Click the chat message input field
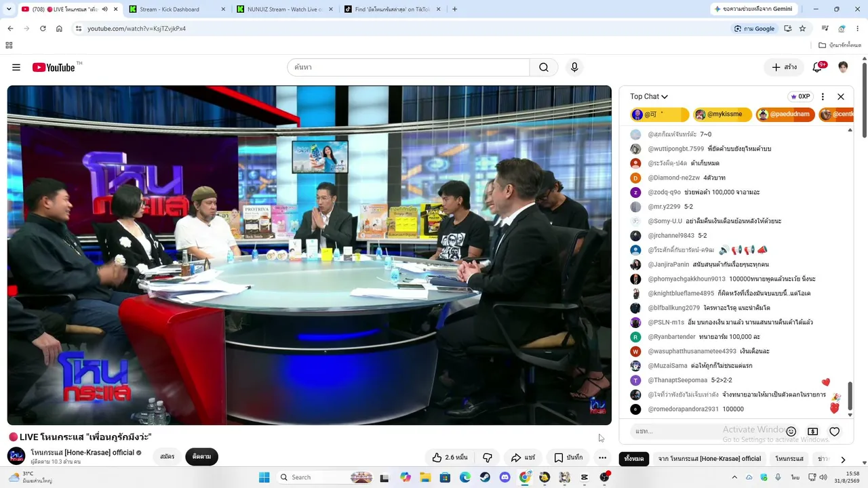This screenshot has height=488, width=868. 705,432
